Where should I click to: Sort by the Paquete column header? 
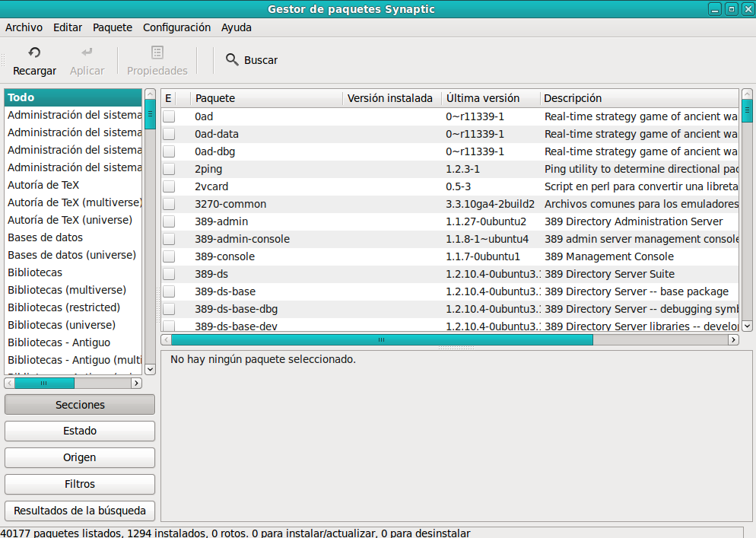(x=267, y=98)
